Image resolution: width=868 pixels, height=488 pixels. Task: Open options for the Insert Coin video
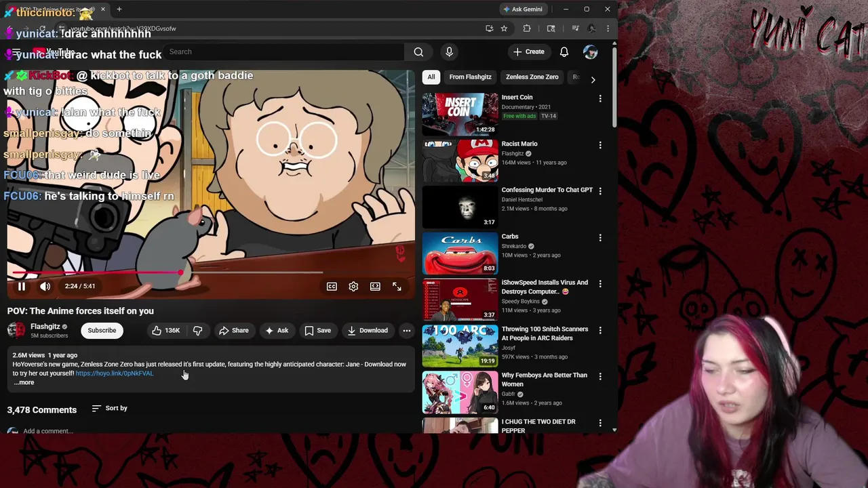tap(600, 99)
